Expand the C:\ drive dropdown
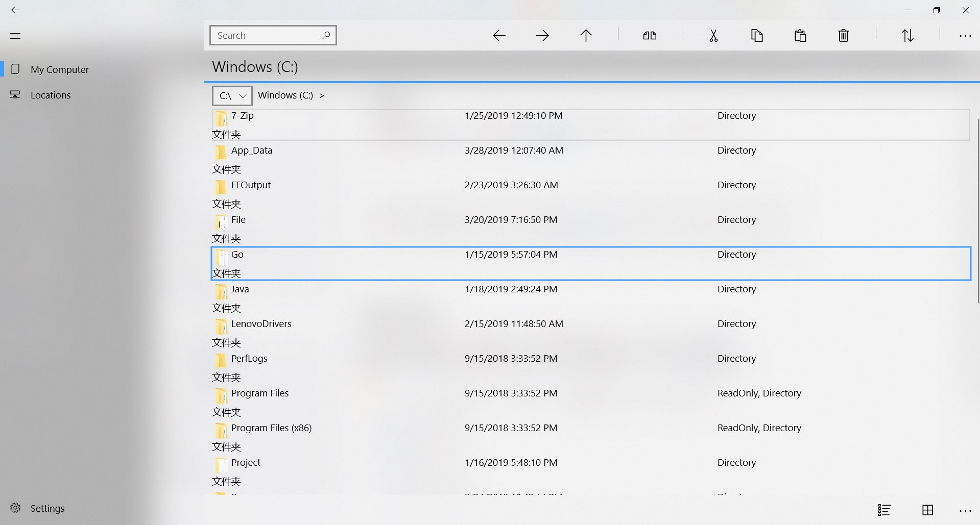This screenshot has width=980, height=525. (x=232, y=95)
